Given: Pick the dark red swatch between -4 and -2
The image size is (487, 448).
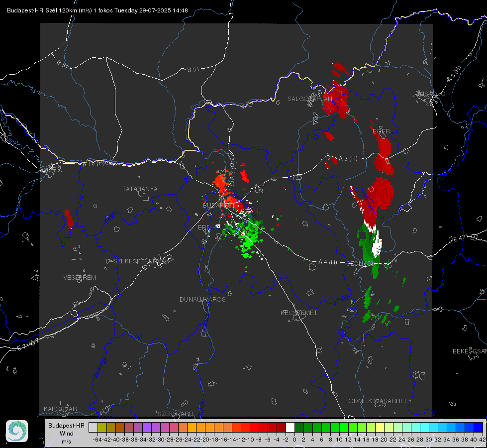Looking at the screenshot, I should tap(281, 427).
